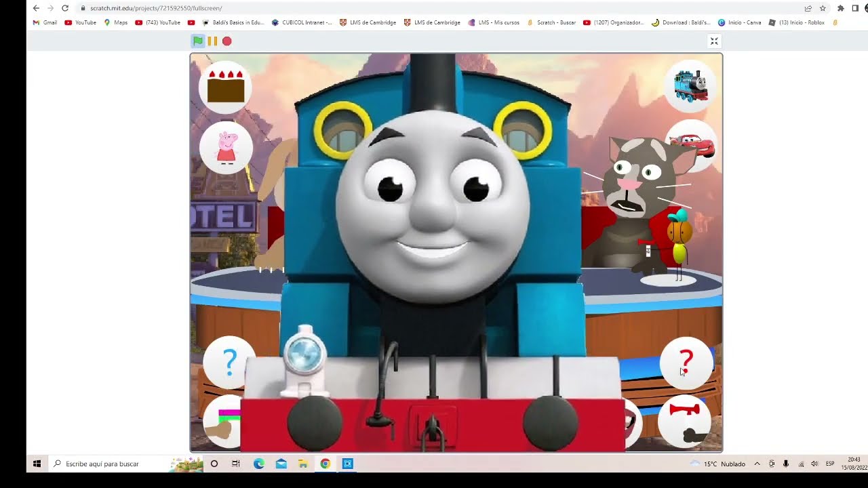Screen dimensions: 868x488
Task: Click the red question mark button
Action: coord(686,363)
